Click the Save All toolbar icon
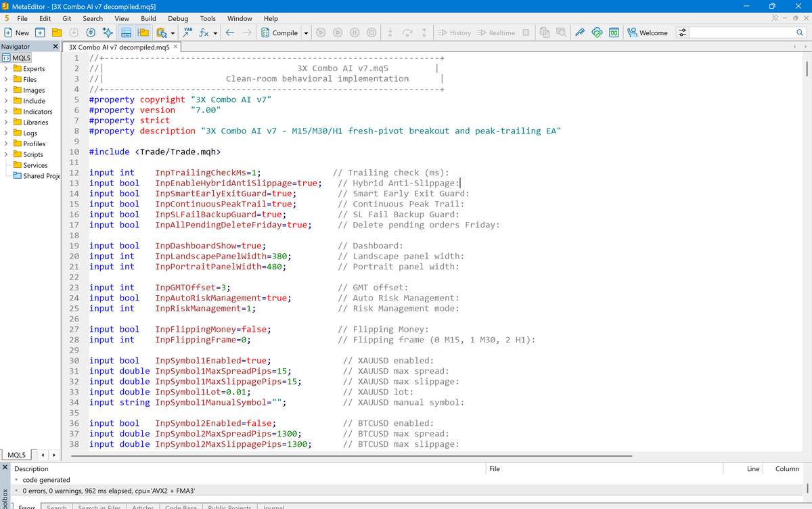This screenshot has height=509, width=812. click(x=91, y=32)
